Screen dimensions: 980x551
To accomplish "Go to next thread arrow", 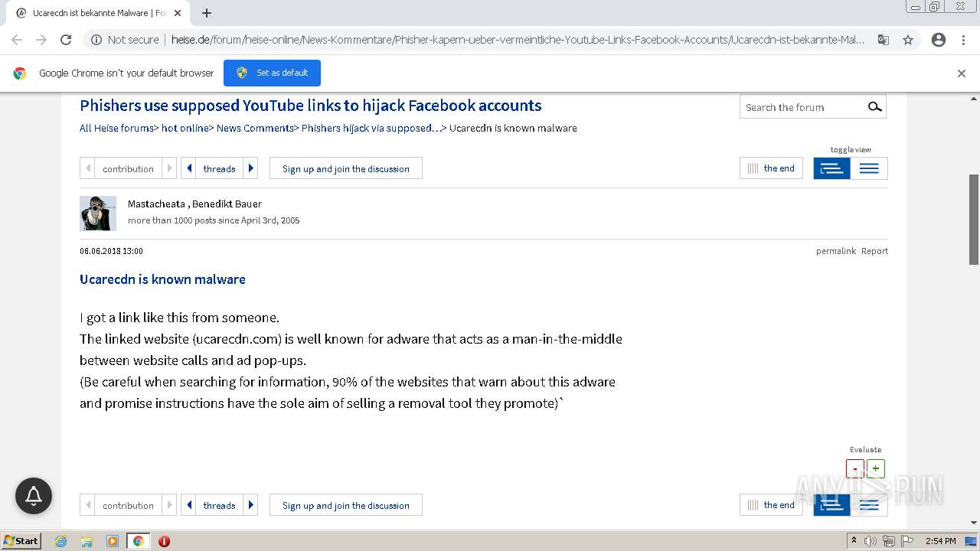I will 251,168.
